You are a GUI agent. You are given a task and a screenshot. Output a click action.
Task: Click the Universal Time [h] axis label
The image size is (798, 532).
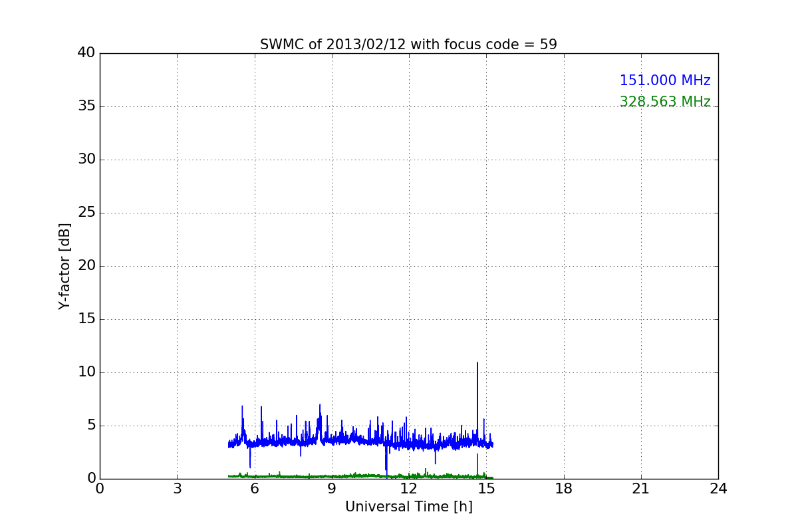point(408,507)
